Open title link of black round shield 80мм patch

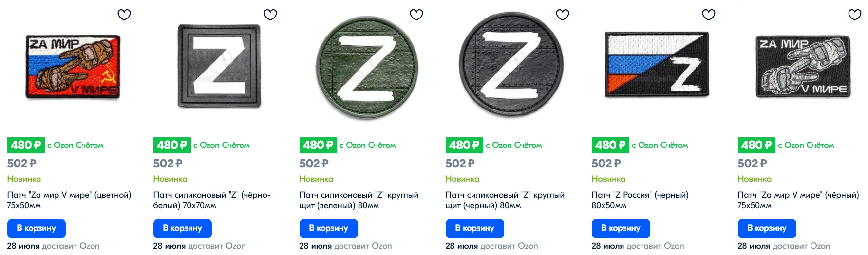[505, 200]
